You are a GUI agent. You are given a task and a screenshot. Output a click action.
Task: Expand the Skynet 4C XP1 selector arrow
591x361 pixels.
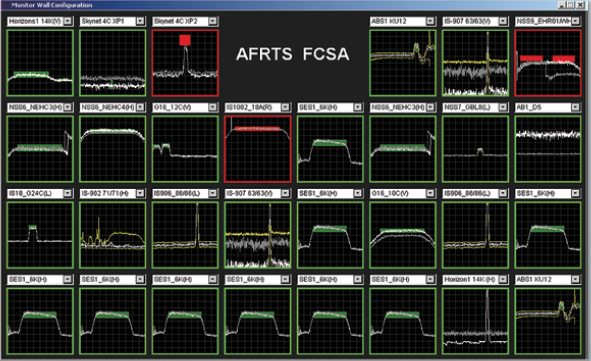pos(140,21)
